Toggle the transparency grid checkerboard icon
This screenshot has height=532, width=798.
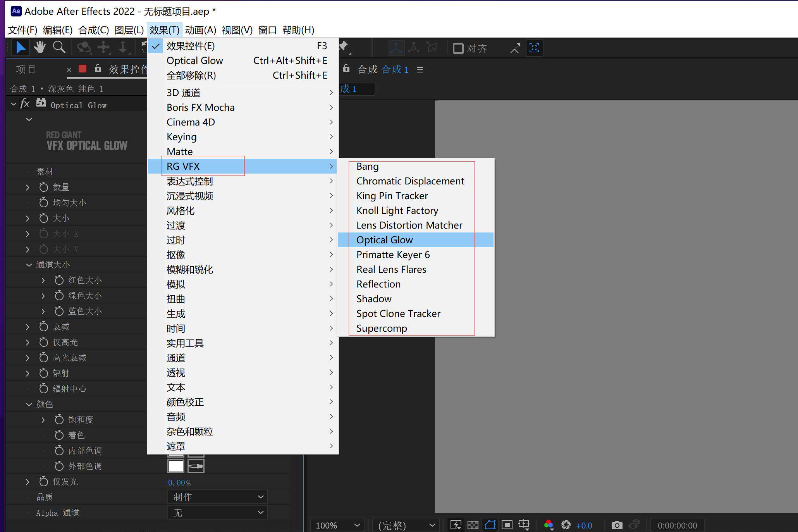(473, 525)
